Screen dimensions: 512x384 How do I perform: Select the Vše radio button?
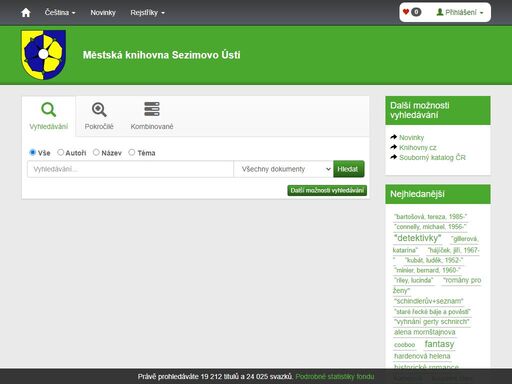point(33,152)
